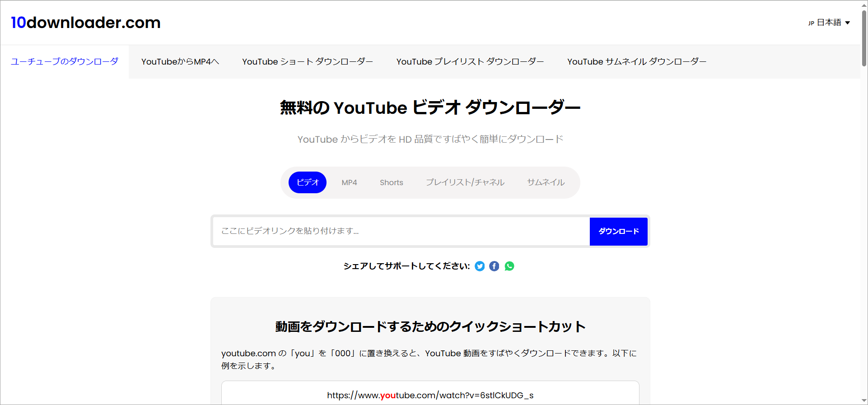Open YouTube プレイリスト ダウンローダー nav item
868x405 pixels.
[470, 61]
